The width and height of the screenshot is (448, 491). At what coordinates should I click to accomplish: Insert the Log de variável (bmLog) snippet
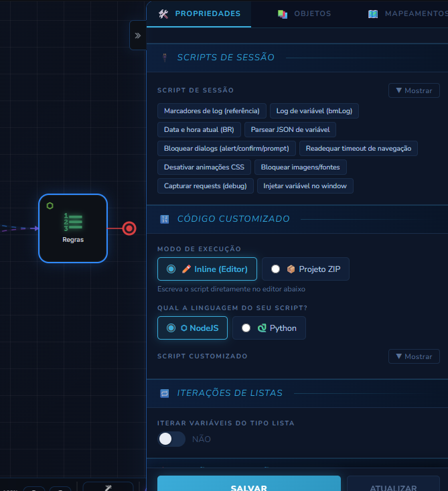tap(314, 111)
